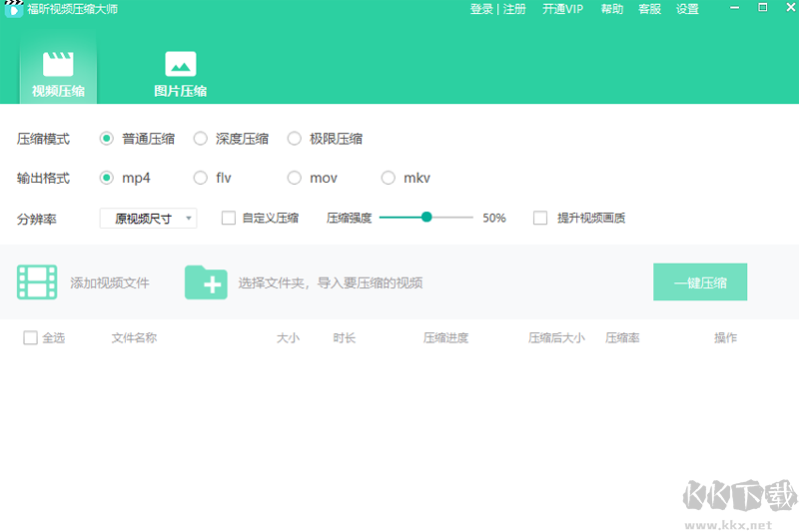The height and width of the screenshot is (532, 799).
Task: Open the 原视频尺寸 resolution dropdown
Action: click(148, 218)
